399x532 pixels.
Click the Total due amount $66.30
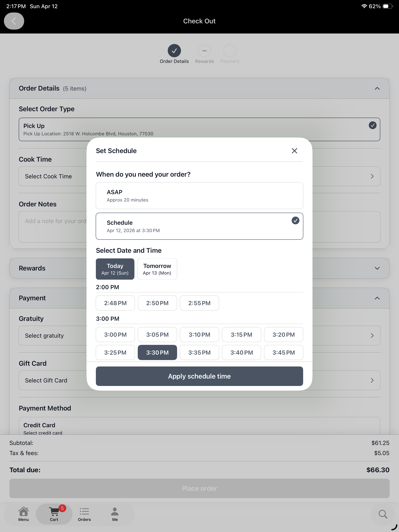click(x=378, y=470)
